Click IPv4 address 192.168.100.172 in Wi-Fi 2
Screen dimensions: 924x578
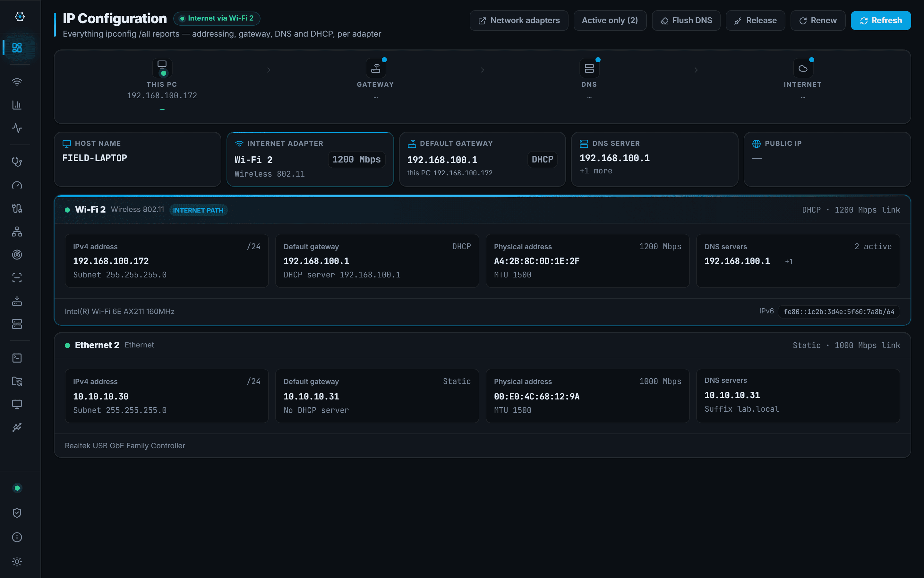[111, 261]
